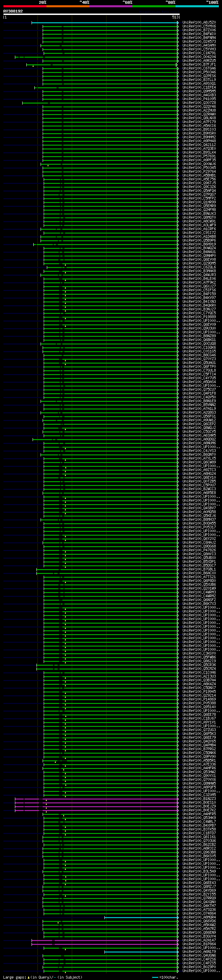Select the UniRef100_B2YI55 label
Image resolution: width=222 pixels, height=980 pixels.
[199, 894]
